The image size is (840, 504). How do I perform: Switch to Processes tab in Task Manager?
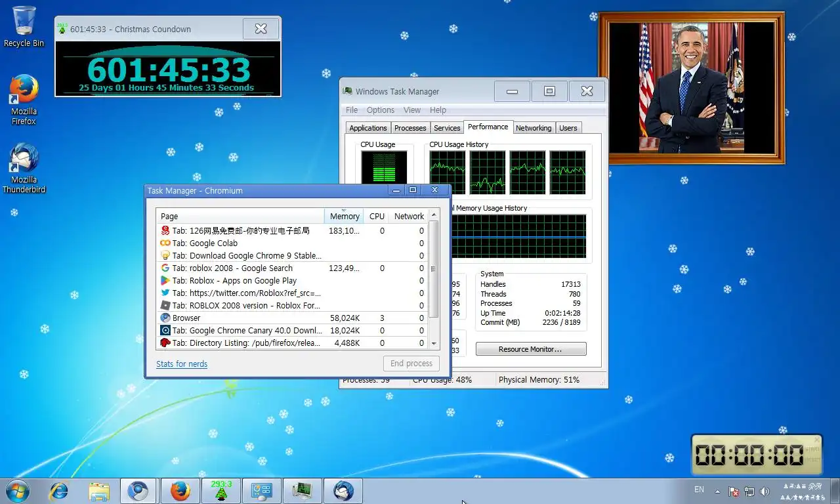coord(410,128)
